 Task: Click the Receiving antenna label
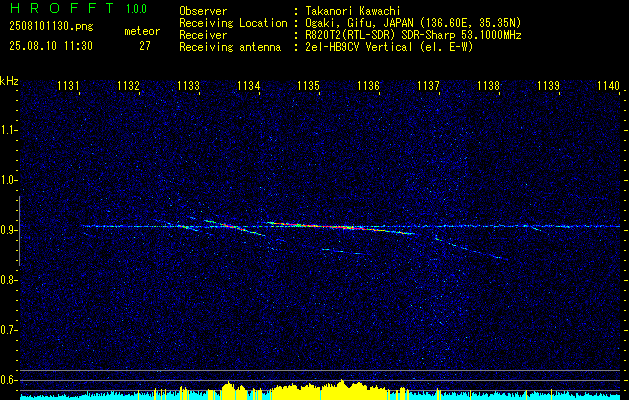pos(230,47)
